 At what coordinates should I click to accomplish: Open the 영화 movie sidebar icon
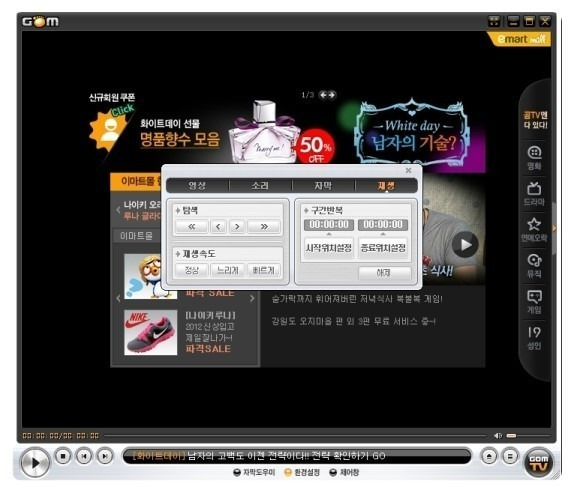[x=534, y=158]
